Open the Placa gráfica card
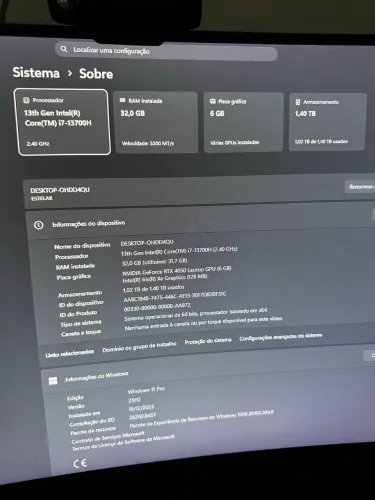The width and height of the screenshot is (375, 500). [x=244, y=122]
